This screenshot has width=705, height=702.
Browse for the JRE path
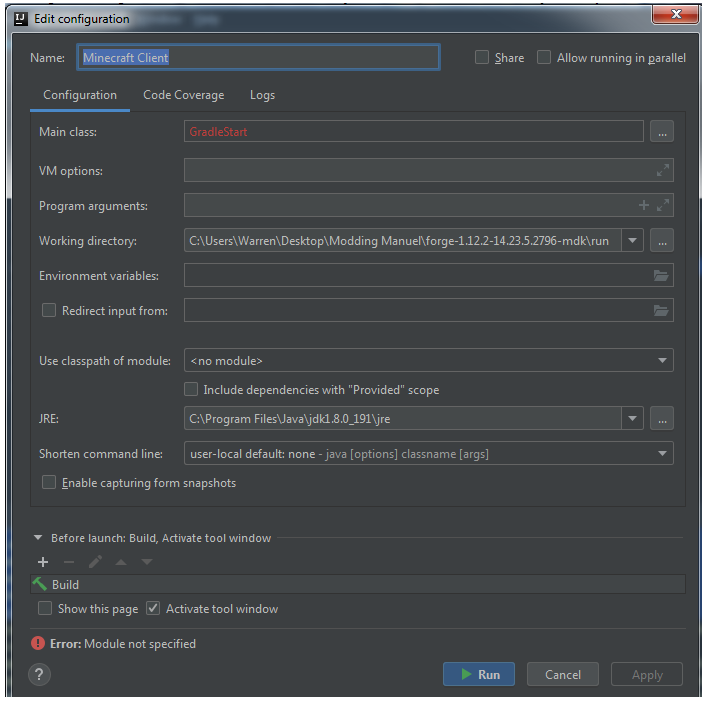click(x=661, y=418)
